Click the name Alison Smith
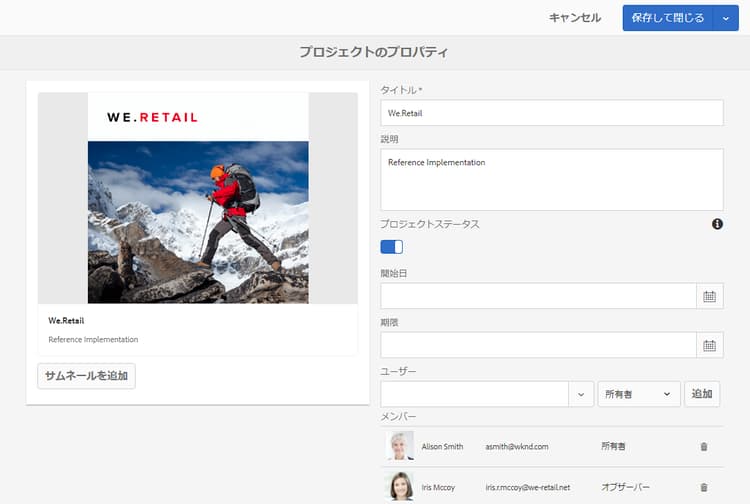The height and width of the screenshot is (504, 750). click(442, 447)
